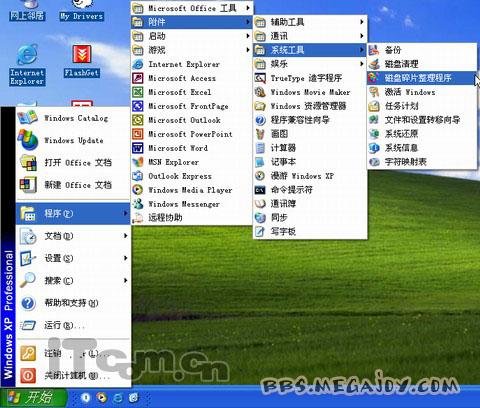Click the 记事本 notepad icon
Image resolution: width=480 pixels, height=408 pixels.
coord(260,162)
